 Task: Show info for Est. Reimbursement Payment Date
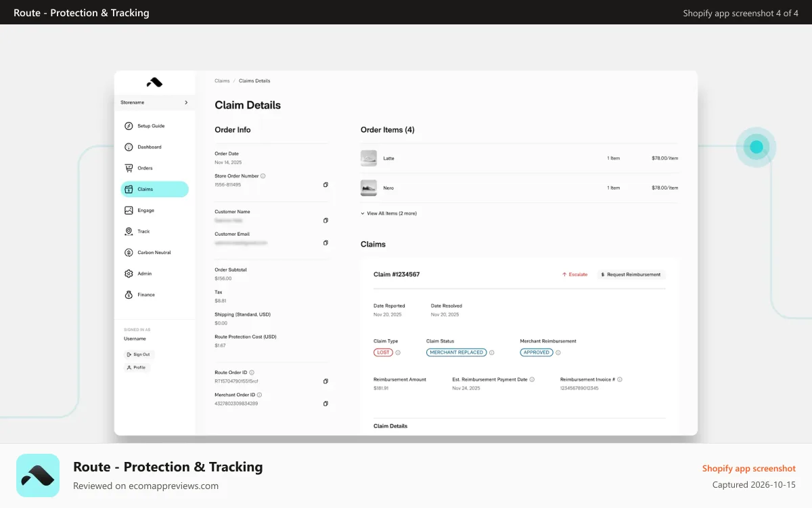click(532, 379)
